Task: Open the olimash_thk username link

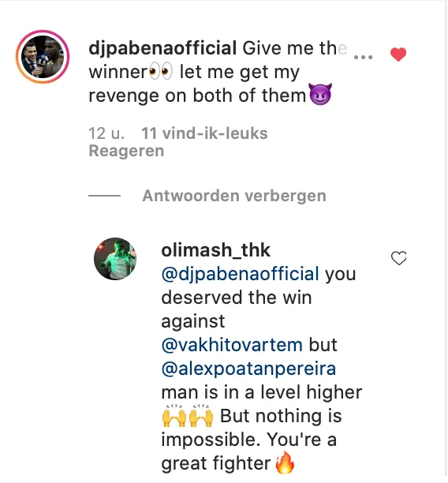Action: coord(216,250)
